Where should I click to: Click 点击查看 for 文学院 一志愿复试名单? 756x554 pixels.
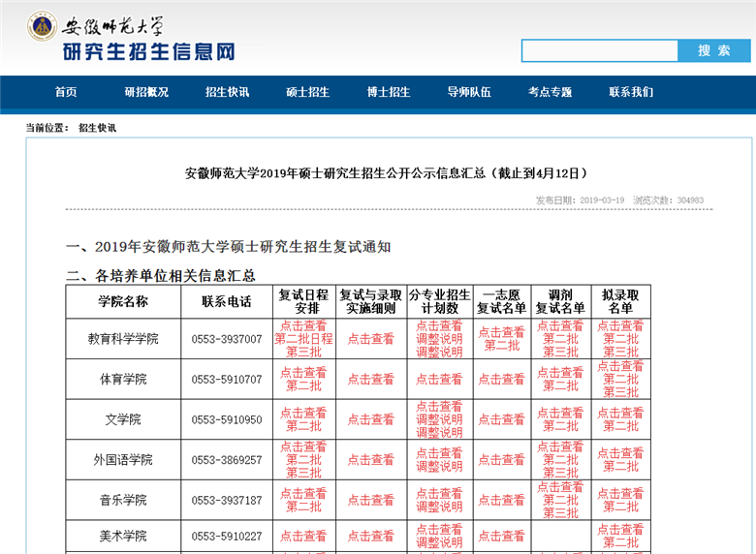tap(501, 419)
